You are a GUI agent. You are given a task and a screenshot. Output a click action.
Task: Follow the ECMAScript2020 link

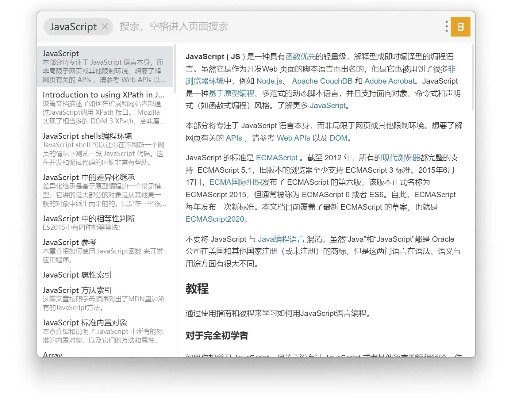click(215, 219)
